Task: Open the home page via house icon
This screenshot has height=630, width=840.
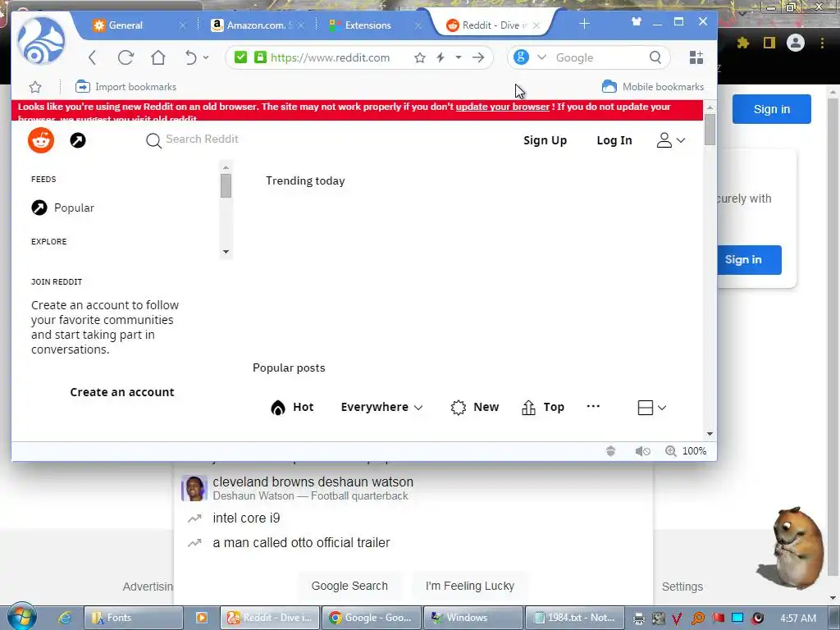Action: click(158, 57)
